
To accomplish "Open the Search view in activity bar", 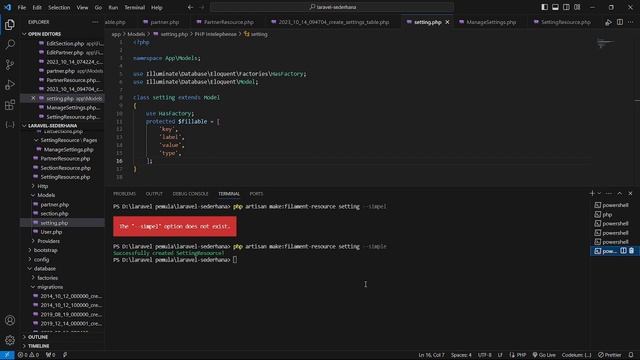I will pyautogui.click(x=10, y=44).
